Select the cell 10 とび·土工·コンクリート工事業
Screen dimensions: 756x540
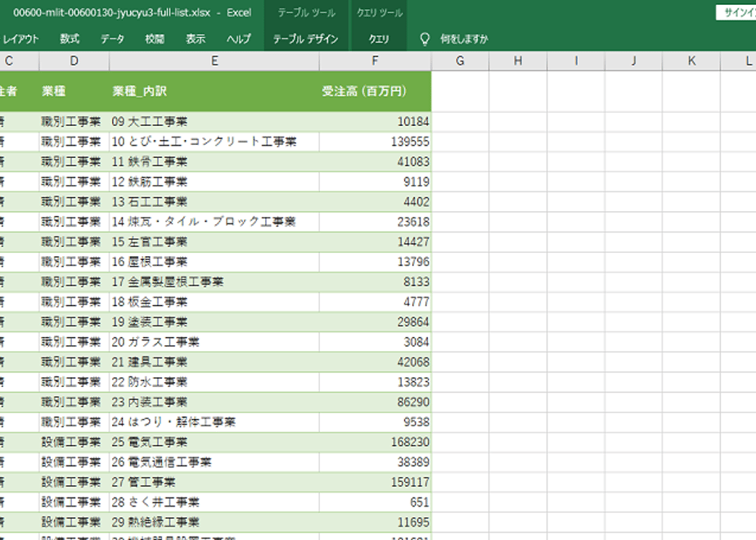(x=214, y=142)
